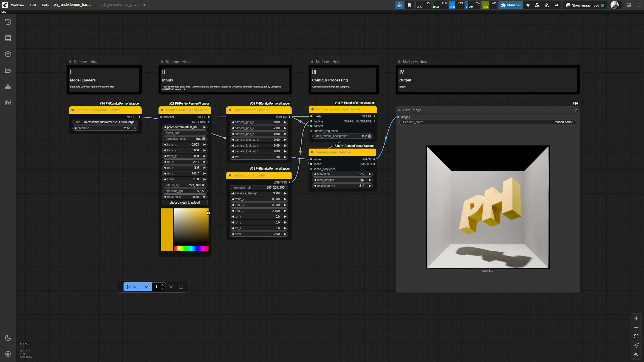
Task: Increase batch count up arrow
Action: (163, 285)
